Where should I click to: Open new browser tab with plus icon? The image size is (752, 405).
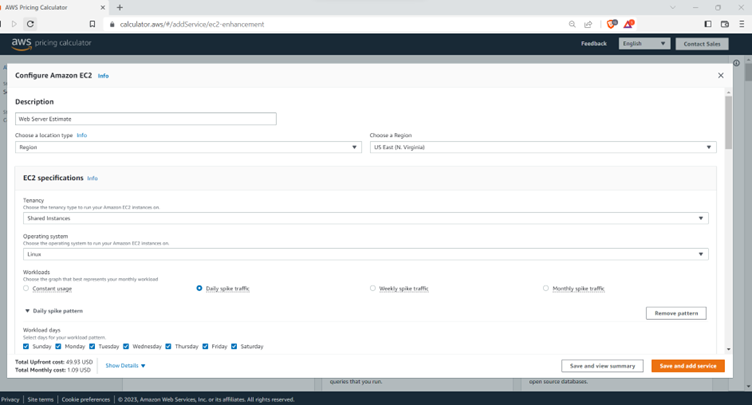point(119,7)
